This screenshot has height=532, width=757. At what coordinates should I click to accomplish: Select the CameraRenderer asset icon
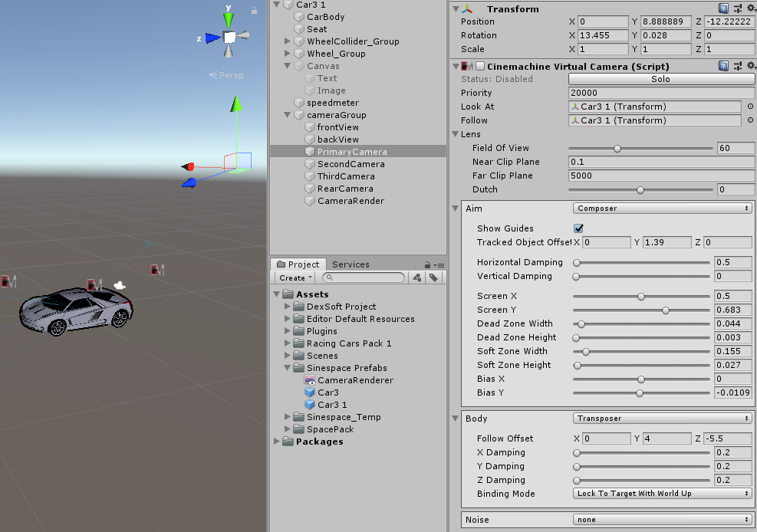309,380
